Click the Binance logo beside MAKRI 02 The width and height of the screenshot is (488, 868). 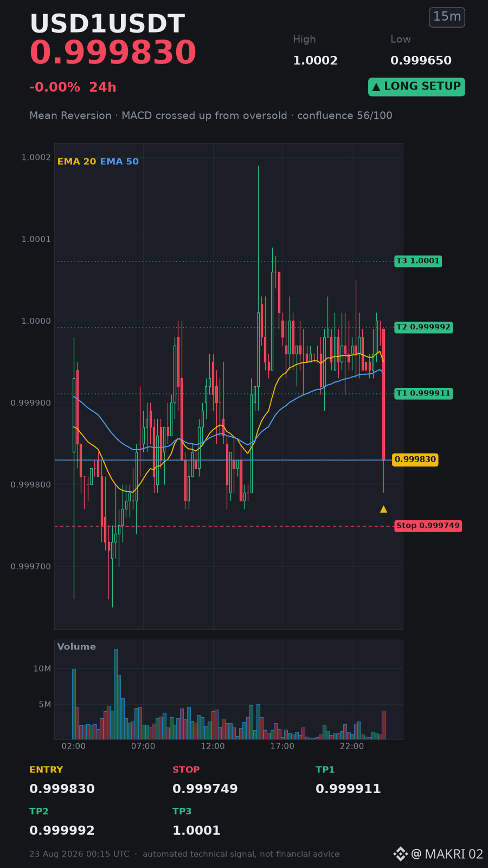coord(400,854)
